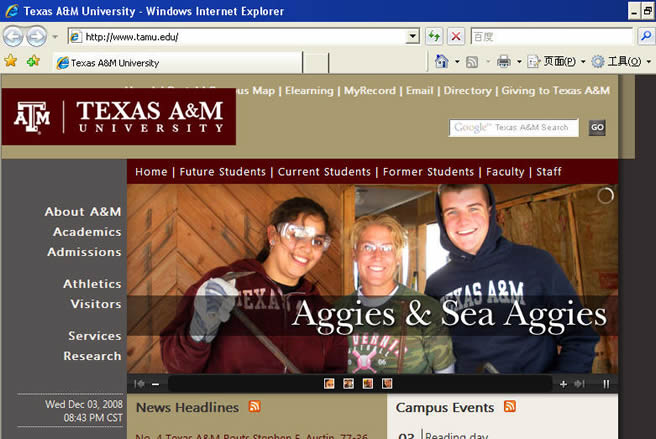This screenshot has height=439, width=656.
Task: Open the recent pages dropdown arrow
Action: pyautogui.click(x=55, y=37)
